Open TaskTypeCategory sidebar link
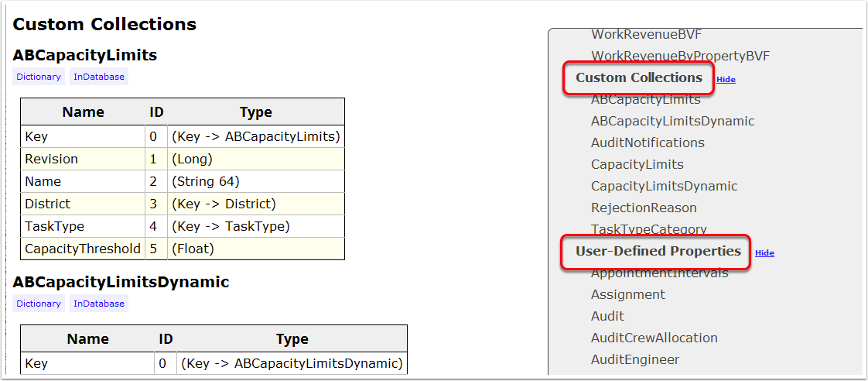 pyautogui.click(x=648, y=229)
